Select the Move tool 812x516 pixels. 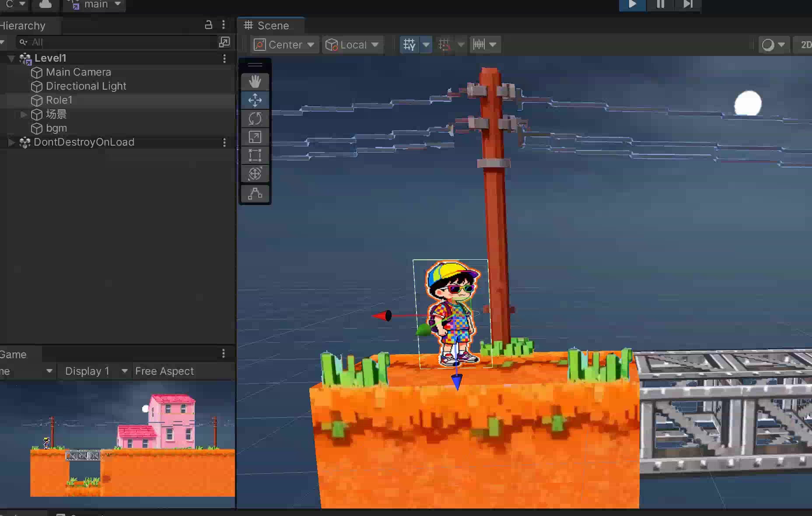pyautogui.click(x=255, y=100)
